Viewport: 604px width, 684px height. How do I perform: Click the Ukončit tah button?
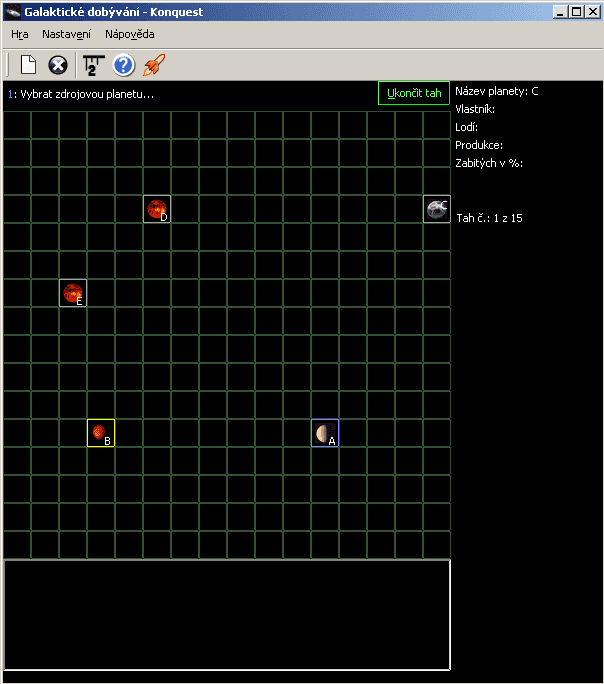click(414, 93)
